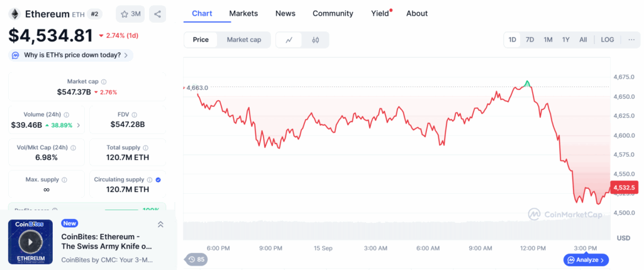Open the Community tab
644x270 pixels.
tap(333, 14)
